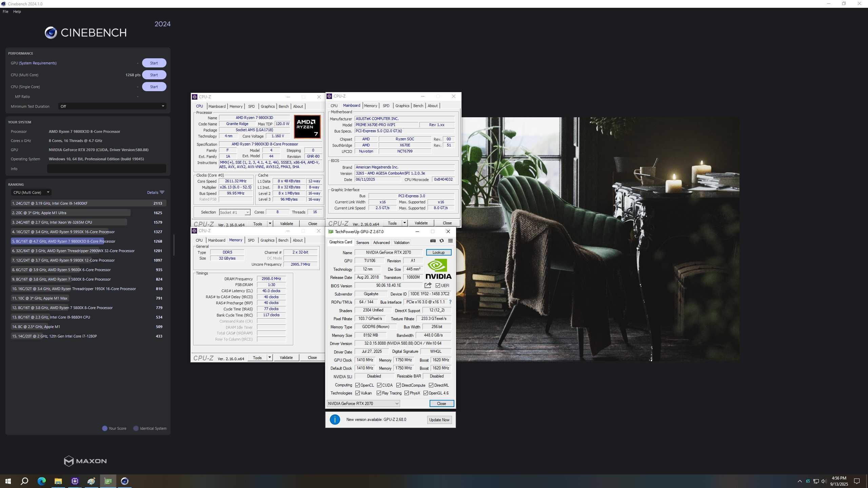This screenshot has height=488, width=868.
Task: Select ranking row Intel Core i9-14900KF
Action: [88, 203]
